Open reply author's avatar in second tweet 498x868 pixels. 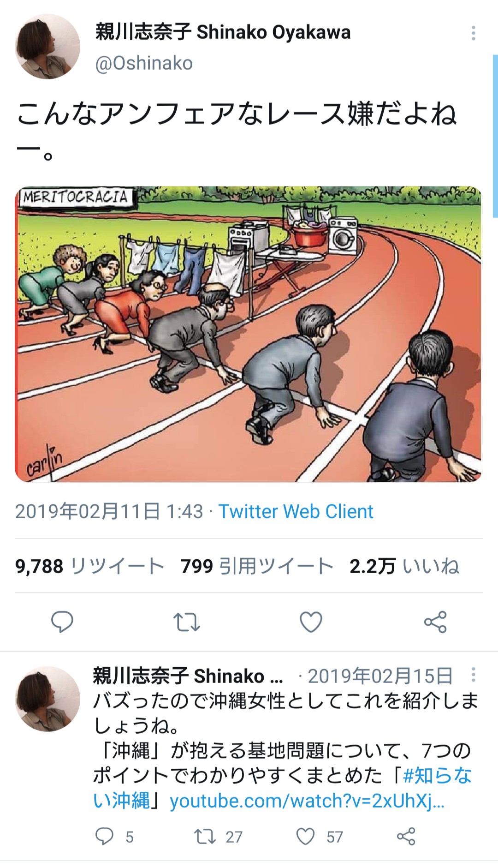pos(47,699)
